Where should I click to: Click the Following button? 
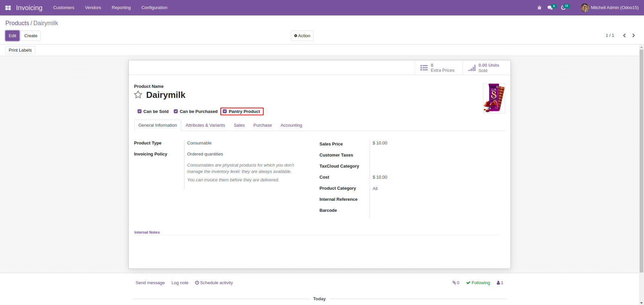click(478, 283)
